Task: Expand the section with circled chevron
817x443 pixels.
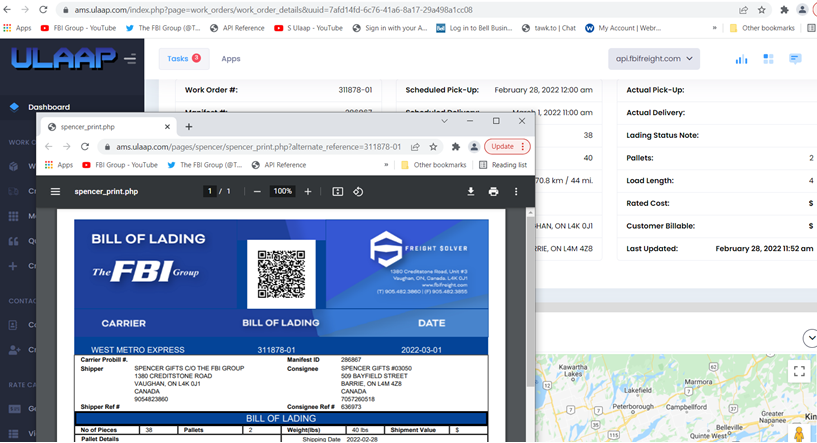Action: [x=809, y=338]
